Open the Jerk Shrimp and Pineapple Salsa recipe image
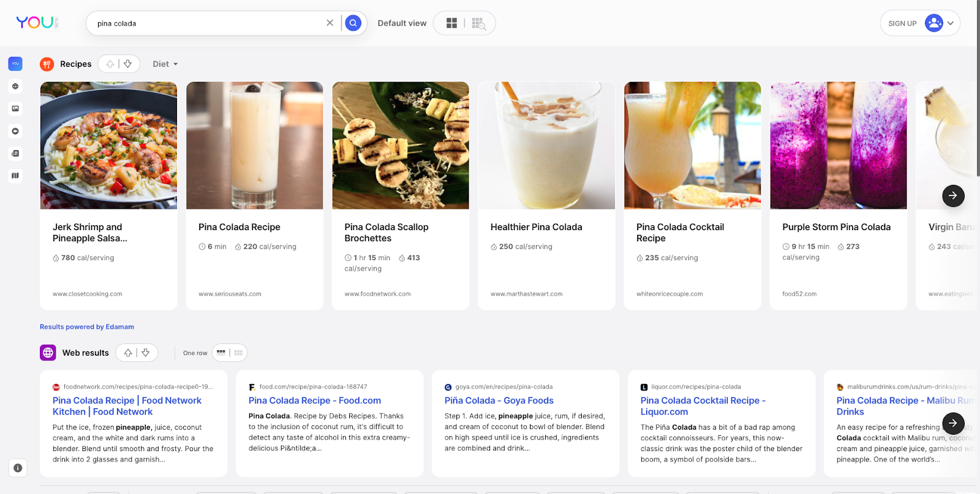The width and height of the screenshot is (980, 494). coord(108,145)
